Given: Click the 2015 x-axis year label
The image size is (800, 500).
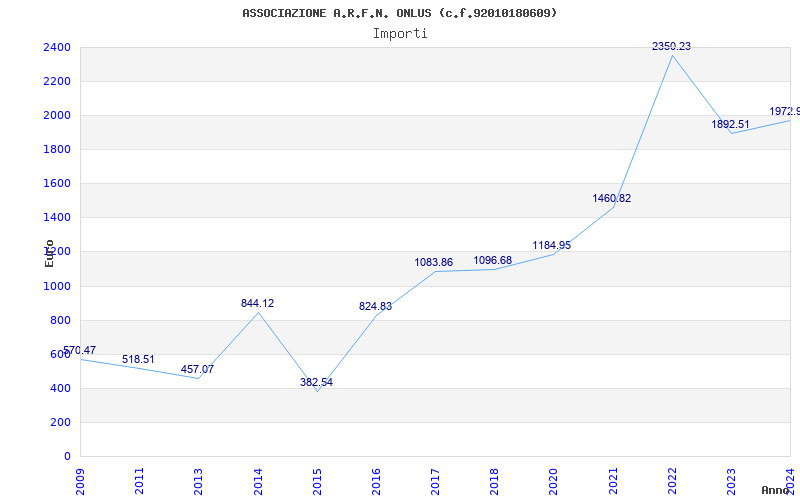Looking at the screenshot, I should click(317, 481).
